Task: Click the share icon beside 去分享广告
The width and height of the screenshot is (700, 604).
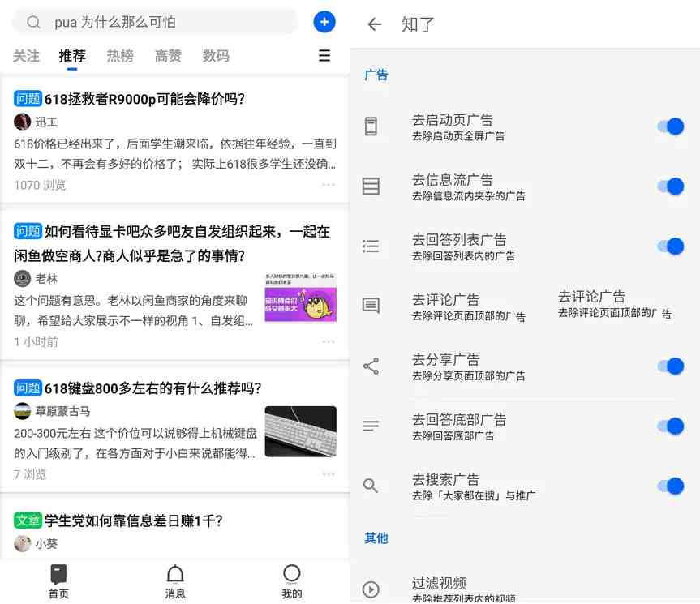Action: coord(371,366)
